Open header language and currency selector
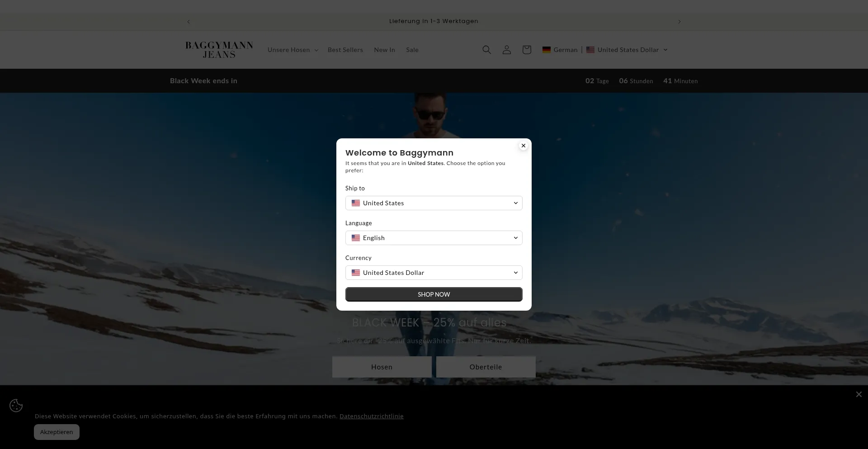Image resolution: width=868 pixels, height=449 pixels. click(604, 50)
